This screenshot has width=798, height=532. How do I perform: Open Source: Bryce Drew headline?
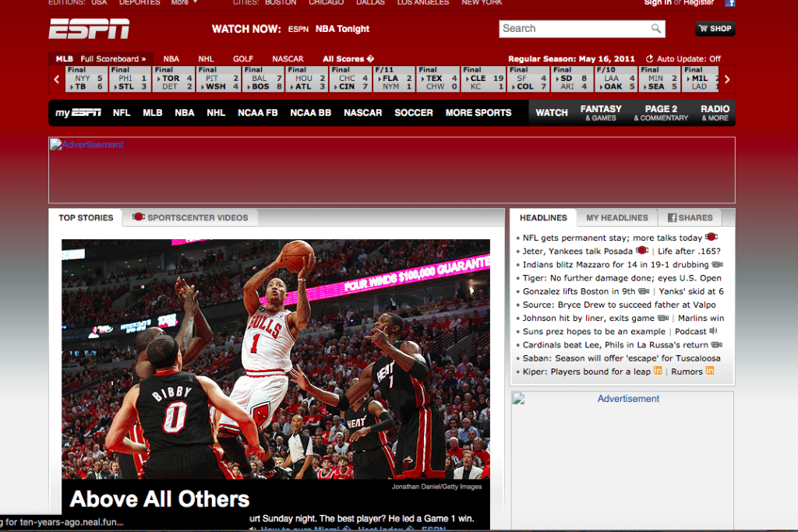(x=619, y=305)
